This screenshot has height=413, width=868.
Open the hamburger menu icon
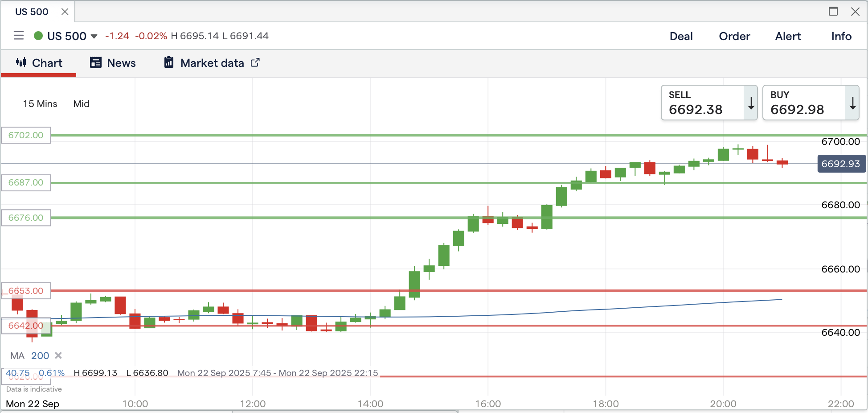(x=19, y=36)
